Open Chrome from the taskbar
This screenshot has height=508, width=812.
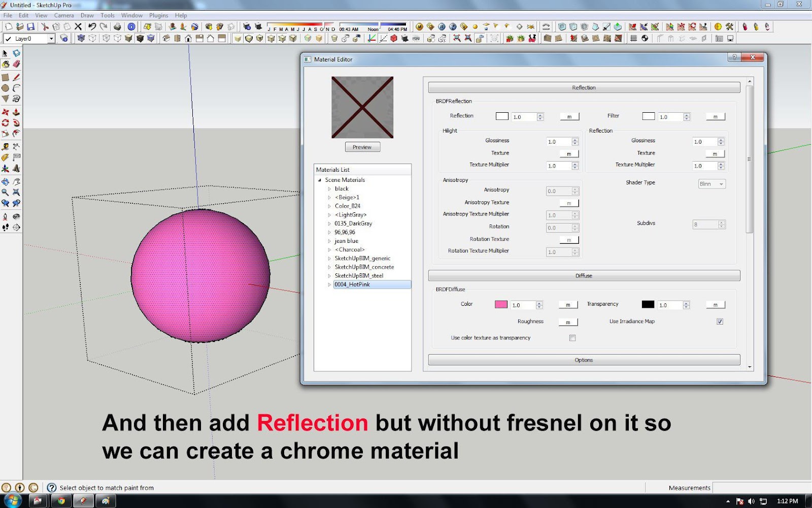[61, 501]
